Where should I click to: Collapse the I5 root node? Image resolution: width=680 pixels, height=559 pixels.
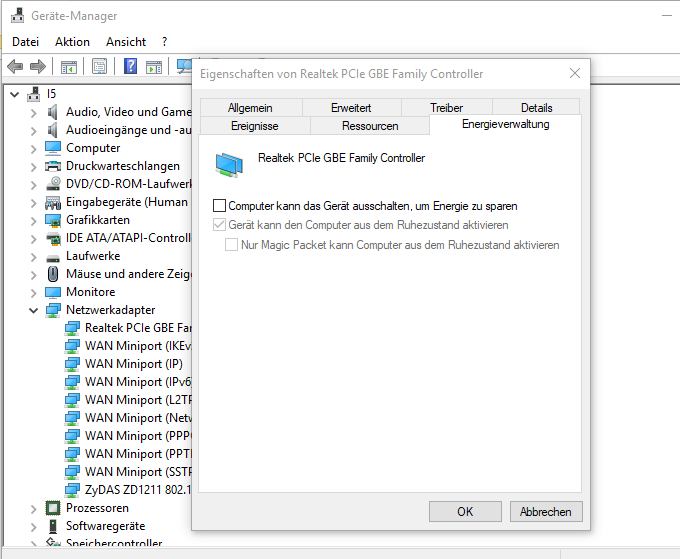15,94
